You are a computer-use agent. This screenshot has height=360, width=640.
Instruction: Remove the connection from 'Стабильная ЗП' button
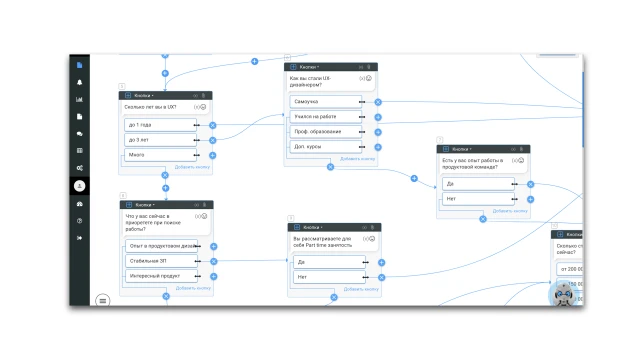[x=214, y=262]
